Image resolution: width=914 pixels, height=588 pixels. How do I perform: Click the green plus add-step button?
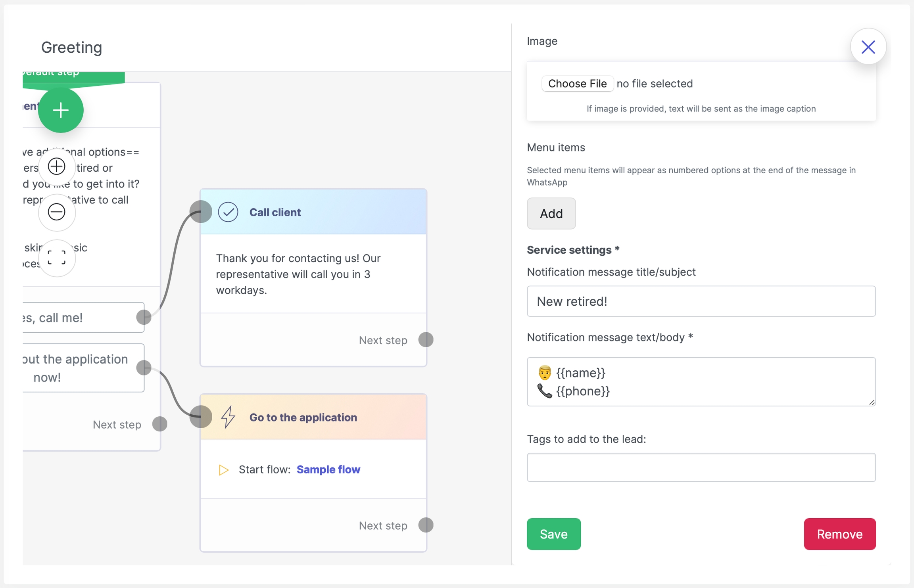tap(61, 110)
